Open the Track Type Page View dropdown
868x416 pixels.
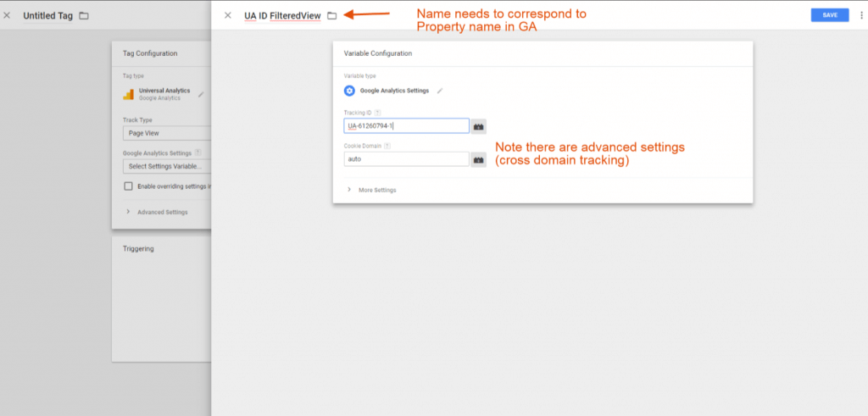167,133
